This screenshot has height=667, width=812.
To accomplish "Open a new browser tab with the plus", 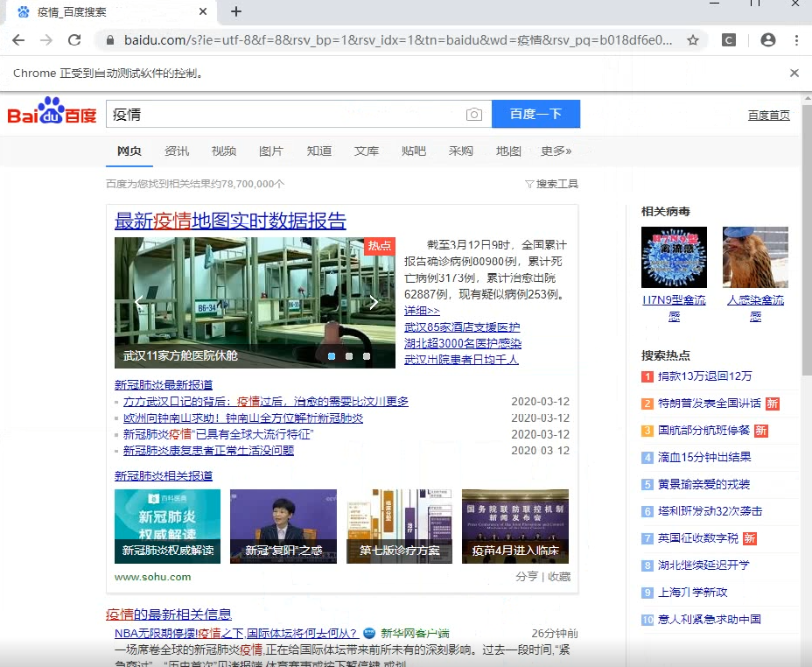I will coord(236,11).
